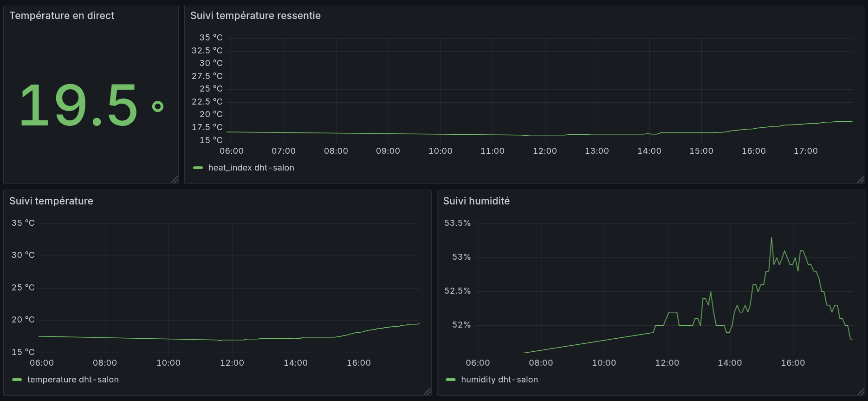Click the highest peak in the humidity graph
Viewport: 868px width, 401px height.
pos(771,238)
